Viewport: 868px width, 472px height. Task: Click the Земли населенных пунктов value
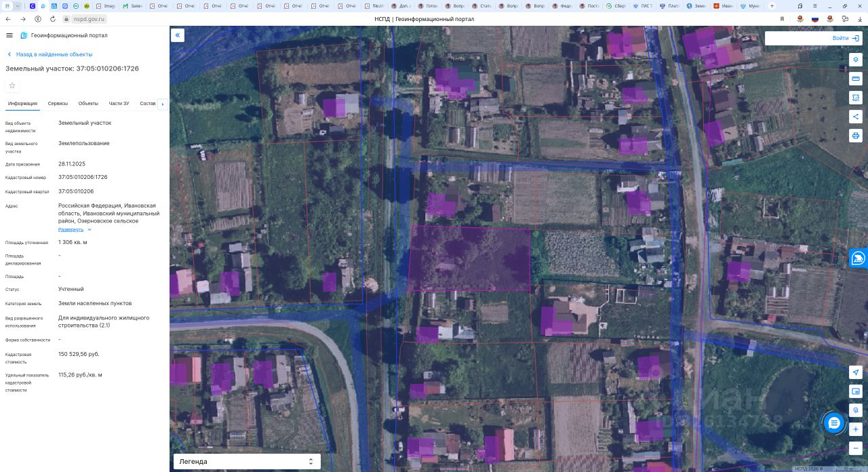95,303
